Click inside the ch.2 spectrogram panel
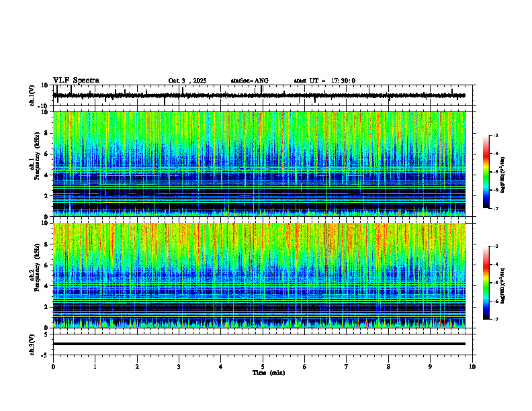Viewport: 532px width, 411px height. [259, 275]
